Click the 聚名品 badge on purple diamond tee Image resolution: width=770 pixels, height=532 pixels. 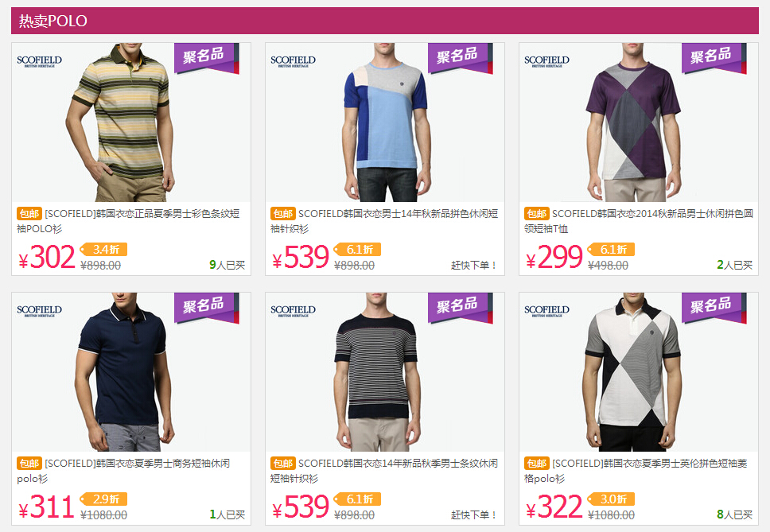pyautogui.click(x=714, y=57)
